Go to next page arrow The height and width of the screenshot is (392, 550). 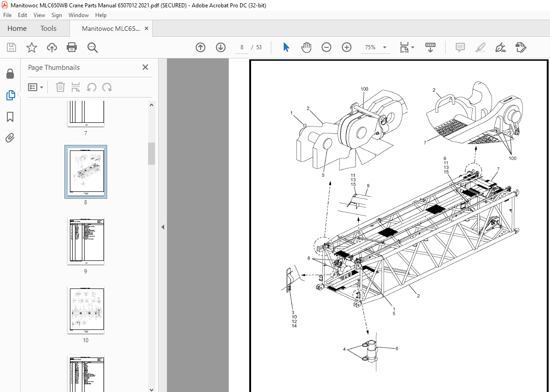[x=221, y=47]
